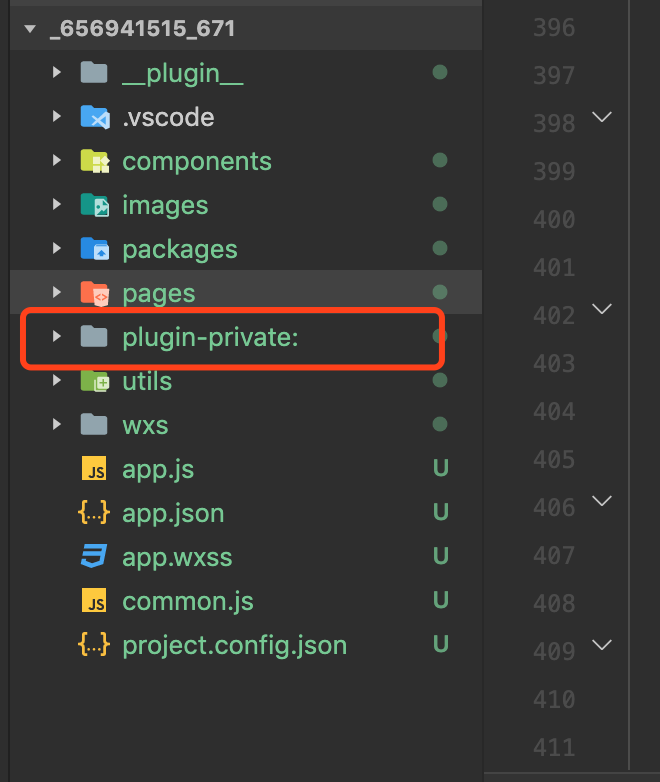
Task: Expand the __plugin__ folder arrow
Action: (57, 73)
